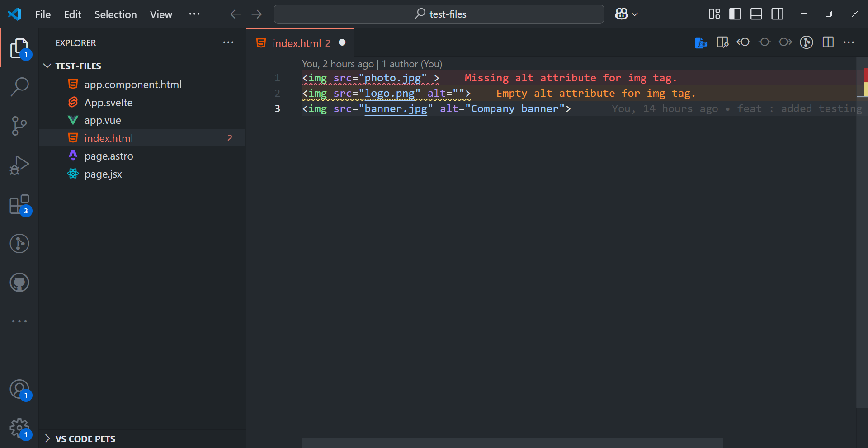Open the Selection menu

pos(115,14)
